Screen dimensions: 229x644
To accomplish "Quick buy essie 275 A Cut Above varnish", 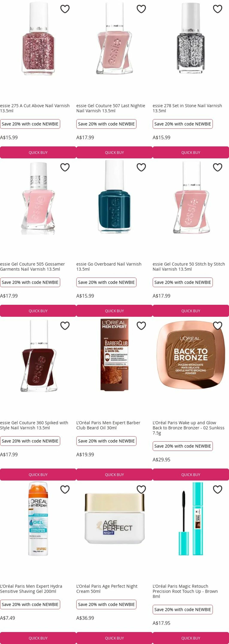I will (x=38, y=152).
